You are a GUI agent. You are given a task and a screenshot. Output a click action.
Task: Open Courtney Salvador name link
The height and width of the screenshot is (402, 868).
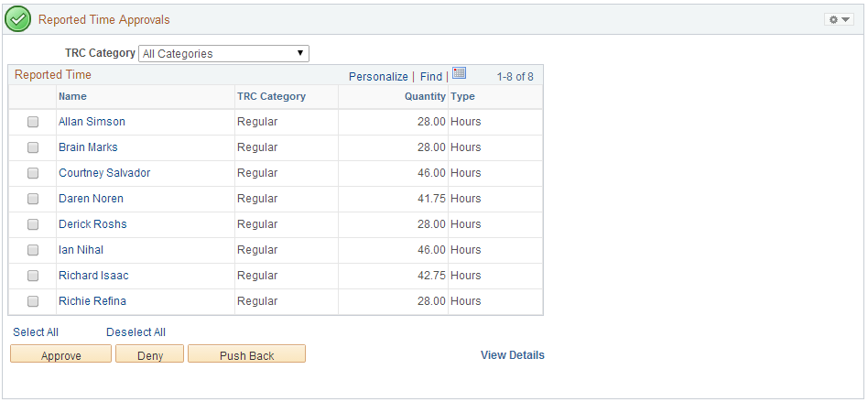[104, 173]
